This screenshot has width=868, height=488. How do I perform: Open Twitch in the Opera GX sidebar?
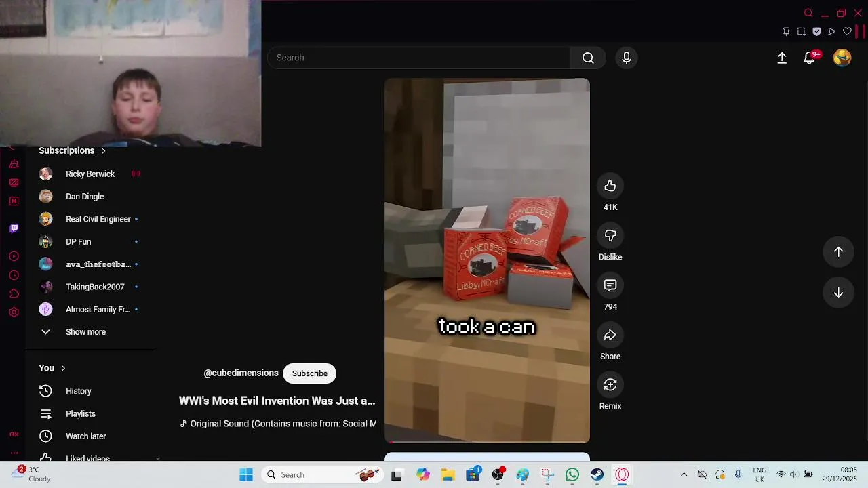(14, 228)
